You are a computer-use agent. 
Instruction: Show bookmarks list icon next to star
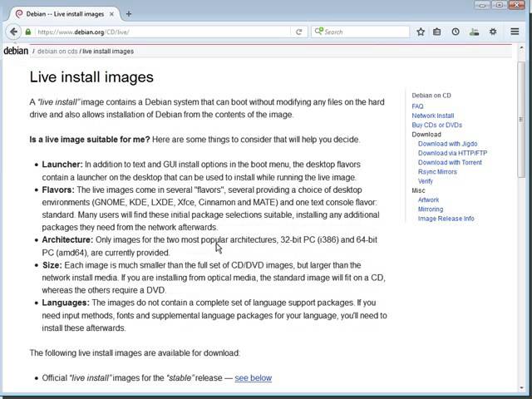pos(438,32)
